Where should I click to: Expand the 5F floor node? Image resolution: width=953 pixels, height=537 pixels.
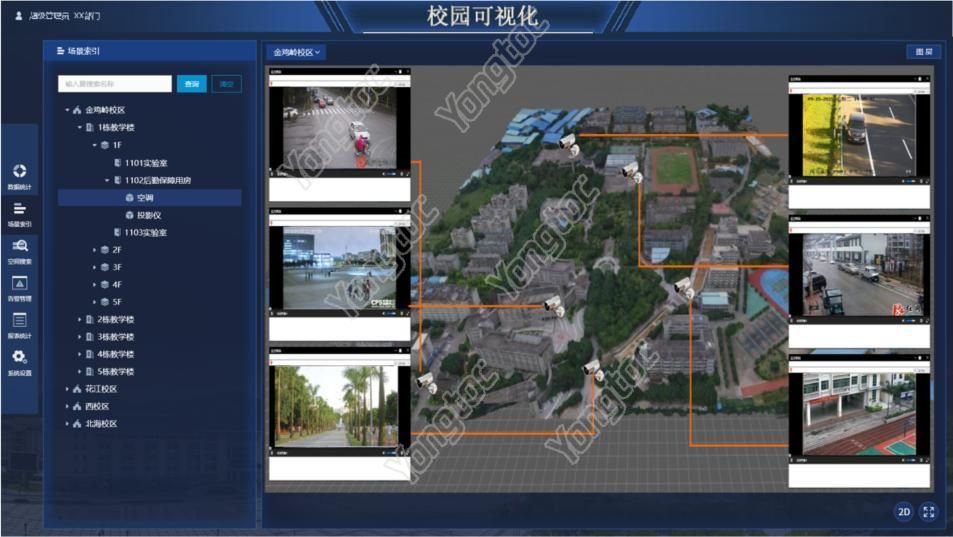[x=94, y=302]
